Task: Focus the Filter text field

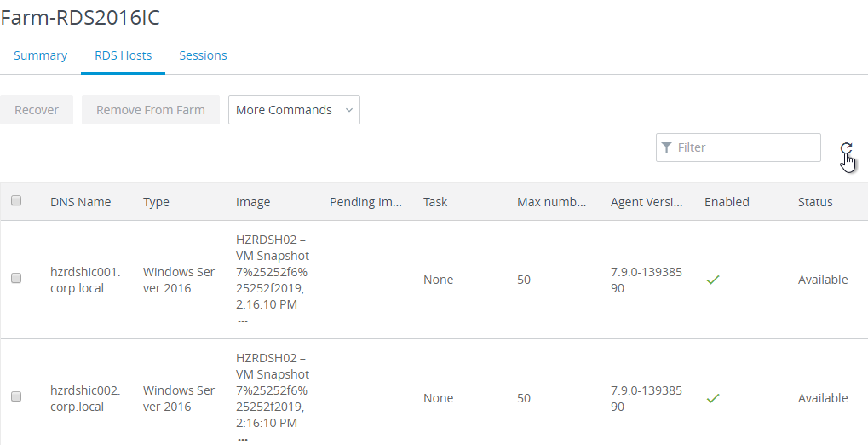Action: [738, 147]
